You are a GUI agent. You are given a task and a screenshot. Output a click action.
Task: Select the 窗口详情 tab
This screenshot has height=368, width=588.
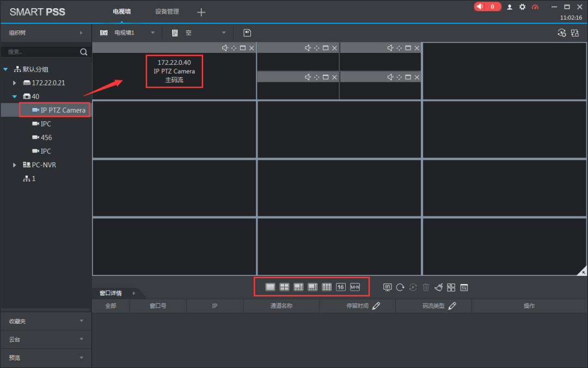point(111,293)
